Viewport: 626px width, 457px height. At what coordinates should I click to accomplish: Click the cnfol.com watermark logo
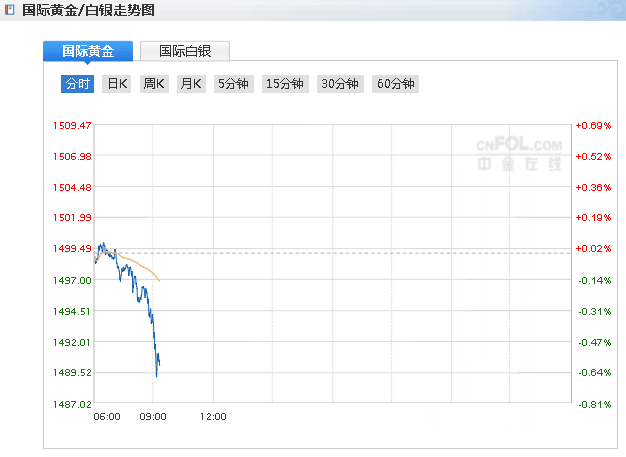519,154
